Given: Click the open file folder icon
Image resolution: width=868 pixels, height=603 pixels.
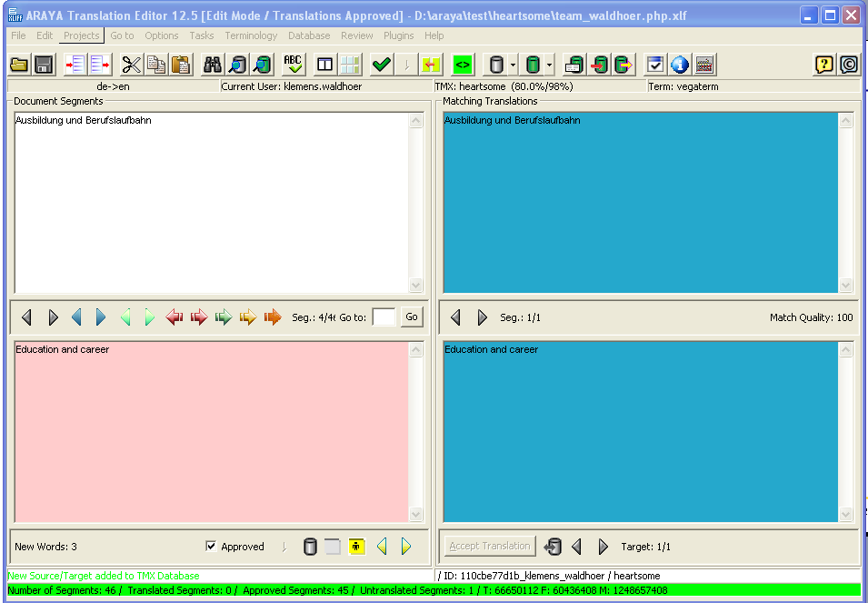Looking at the screenshot, I should click(x=18, y=65).
